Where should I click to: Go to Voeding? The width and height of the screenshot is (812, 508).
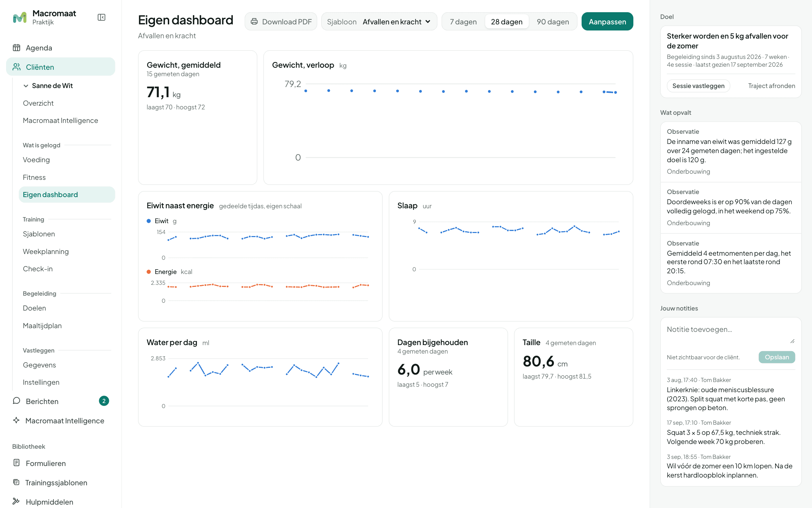pos(67,160)
